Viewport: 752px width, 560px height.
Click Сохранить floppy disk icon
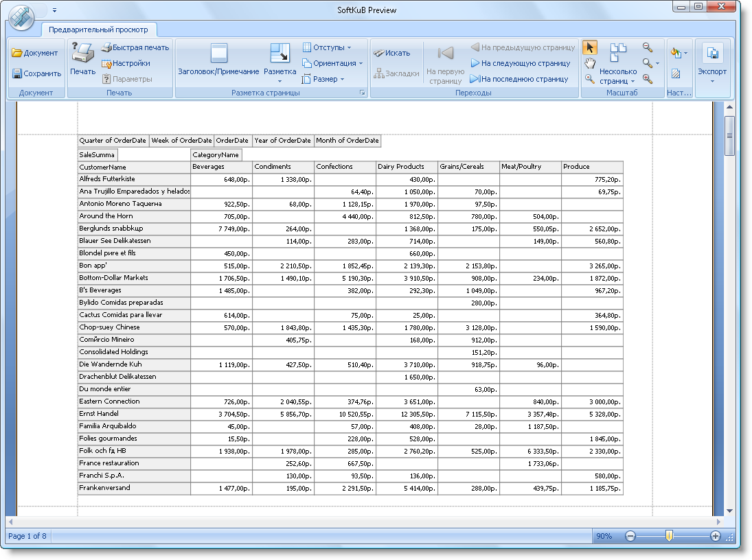pyautogui.click(x=17, y=73)
